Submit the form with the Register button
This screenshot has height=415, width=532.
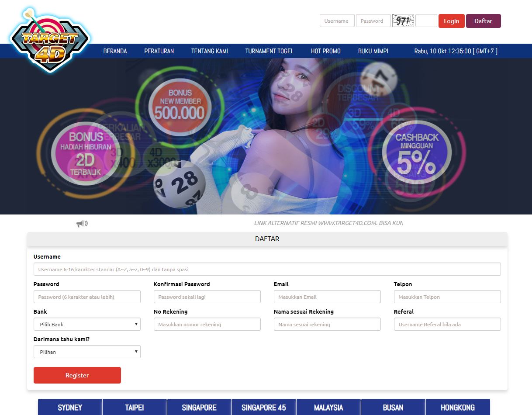(77, 375)
